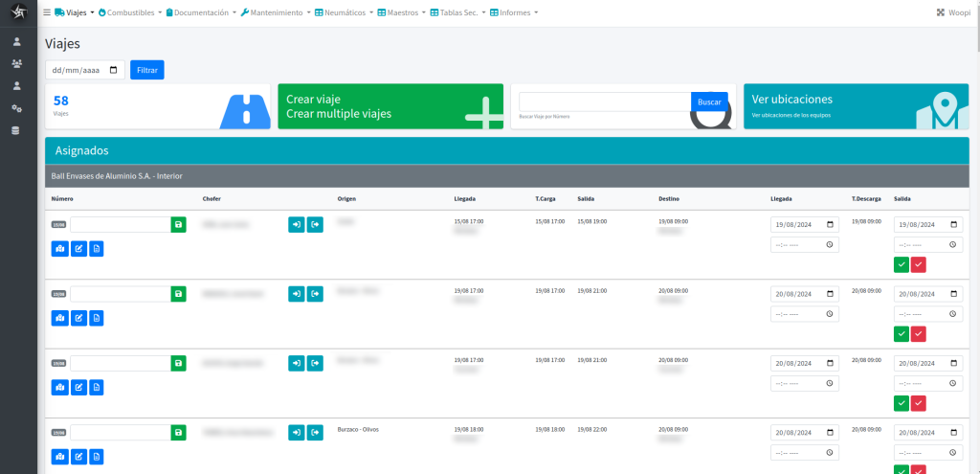Viewport: 980px width, 474px height.
Task: Open the Informes dropdown menu
Action: tap(513, 12)
